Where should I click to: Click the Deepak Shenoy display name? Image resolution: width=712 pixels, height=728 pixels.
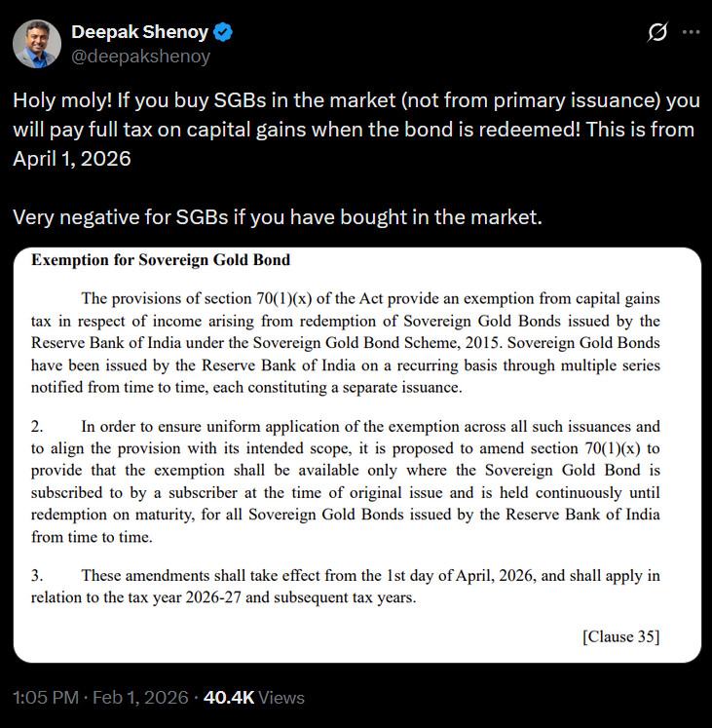tap(139, 32)
